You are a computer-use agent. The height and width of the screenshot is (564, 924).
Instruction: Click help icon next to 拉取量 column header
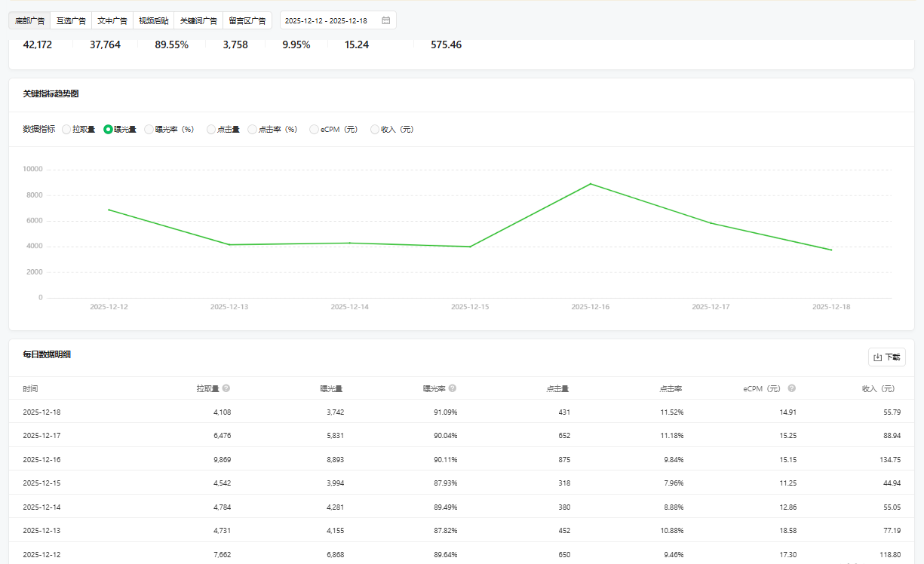(x=226, y=388)
